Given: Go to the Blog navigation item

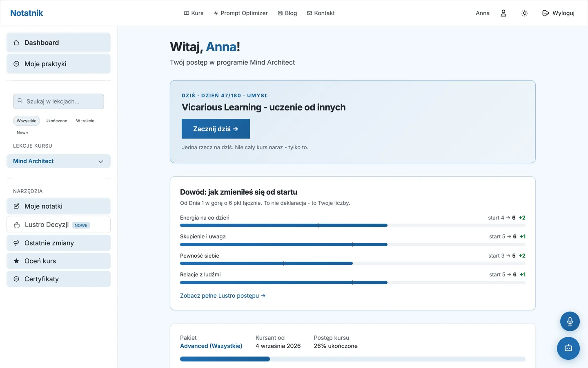Looking at the screenshot, I should click(x=287, y=13).
